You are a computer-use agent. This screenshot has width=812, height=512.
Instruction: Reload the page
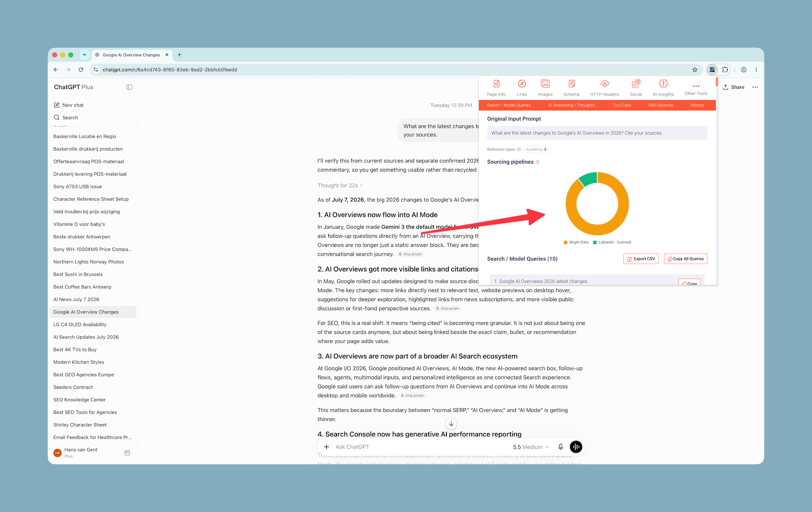click(x=81, y=70)
